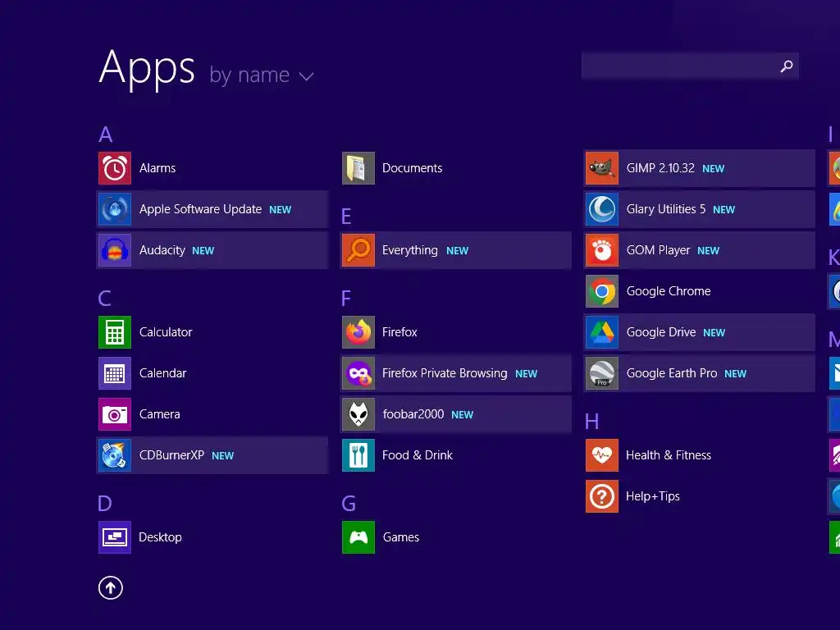Launch Apple Software Update icon
840x630 pixels.
115,209
